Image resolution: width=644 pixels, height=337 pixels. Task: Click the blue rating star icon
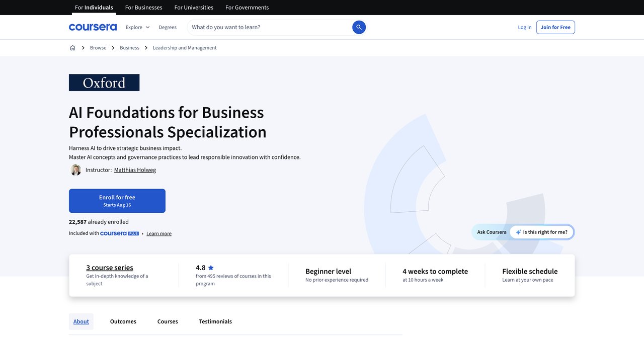[x=211, y=268]
